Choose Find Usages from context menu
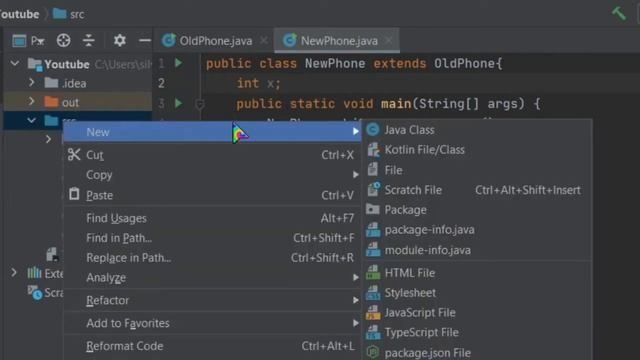 click(x=212, y=218)
